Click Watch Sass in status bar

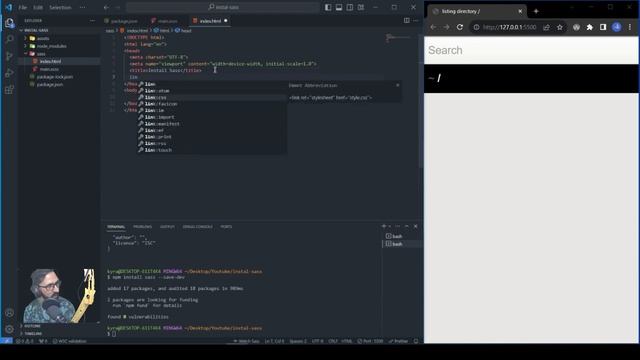[247, 341]
